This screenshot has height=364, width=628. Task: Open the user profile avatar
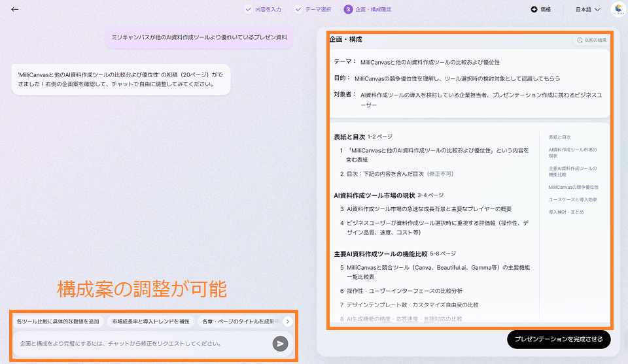618,9
